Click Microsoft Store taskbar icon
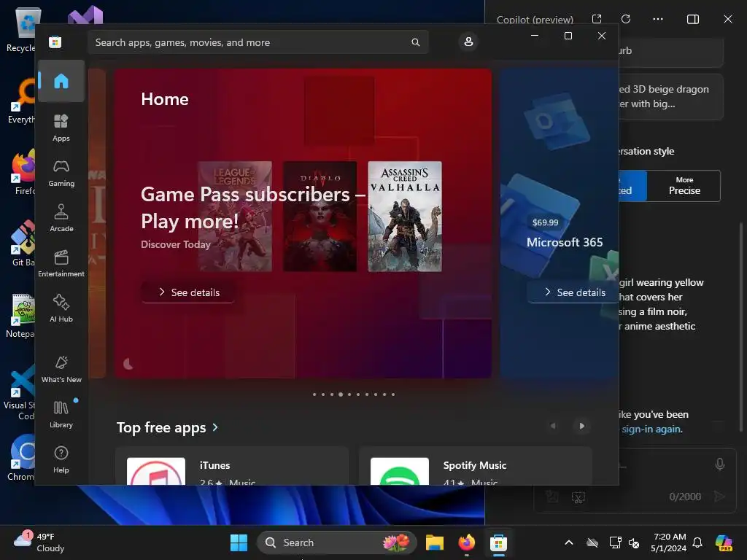Screen dimensions: 747x560 (498, 542)
